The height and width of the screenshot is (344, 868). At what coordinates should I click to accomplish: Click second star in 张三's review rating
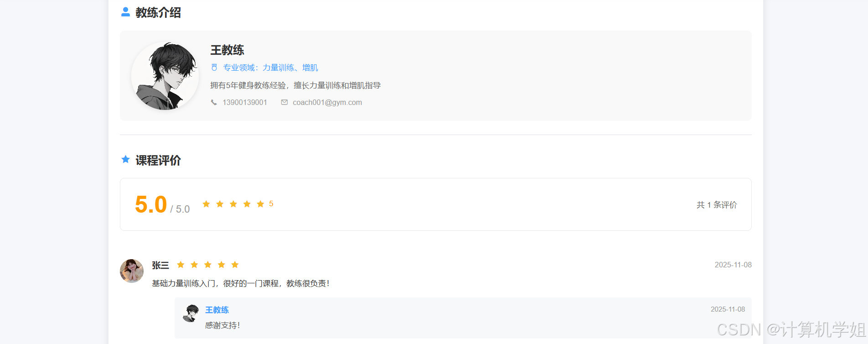coord(194,265)
